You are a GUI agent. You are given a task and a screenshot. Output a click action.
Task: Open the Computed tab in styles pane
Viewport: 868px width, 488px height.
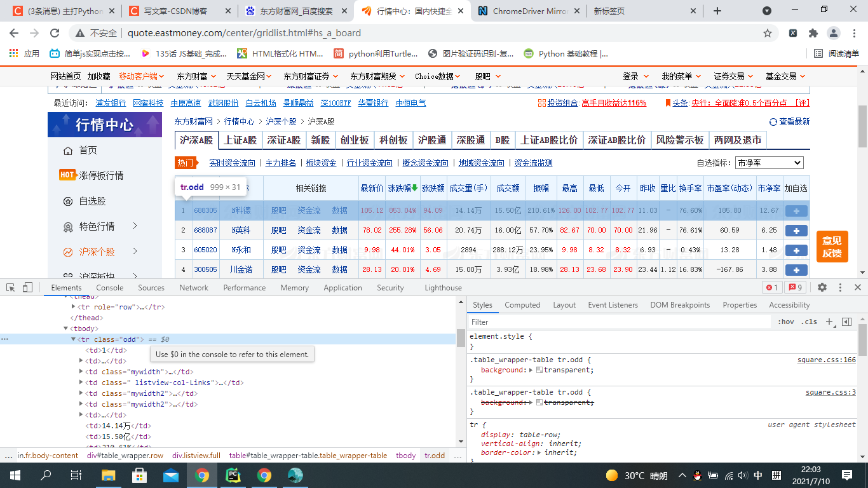(x=522, y=305)
